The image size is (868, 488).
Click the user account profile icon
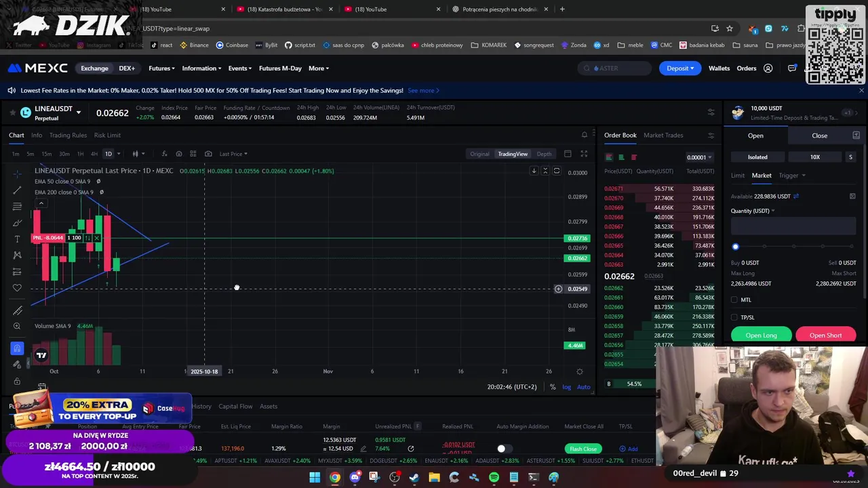pyautogui.click(x=768, y=68)
